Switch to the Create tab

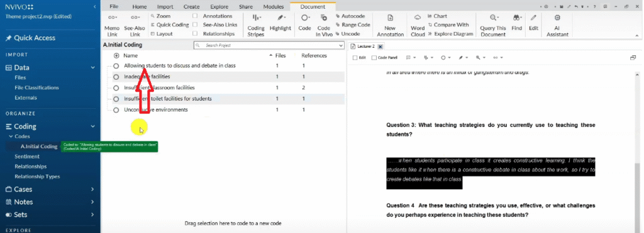191,6
